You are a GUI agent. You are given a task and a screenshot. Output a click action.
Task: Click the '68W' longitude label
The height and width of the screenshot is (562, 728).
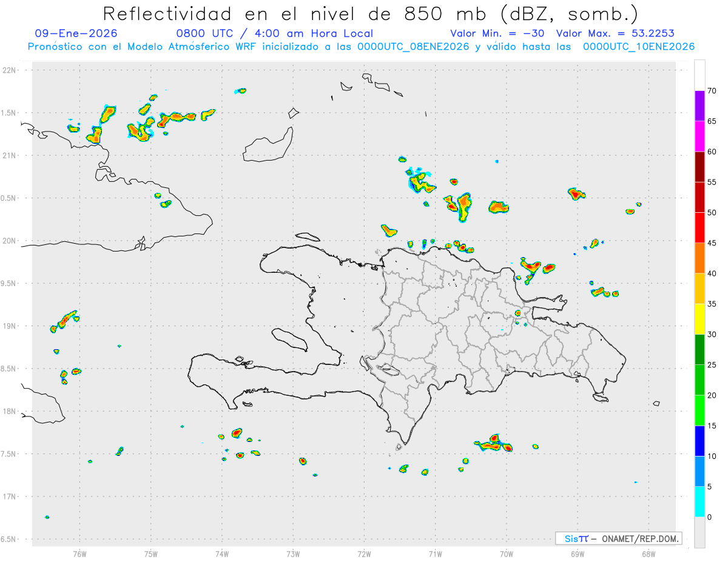[648, 554]
